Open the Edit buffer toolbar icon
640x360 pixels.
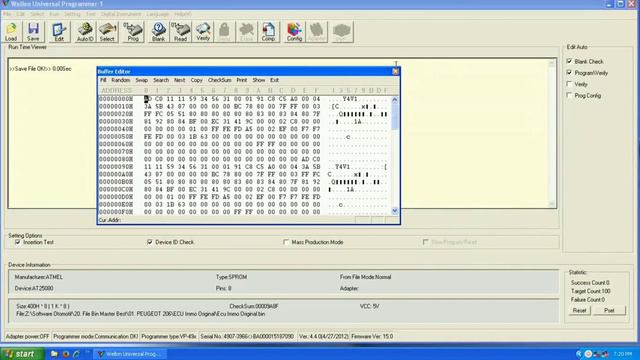pyautogui.click(x=59, y=32)
